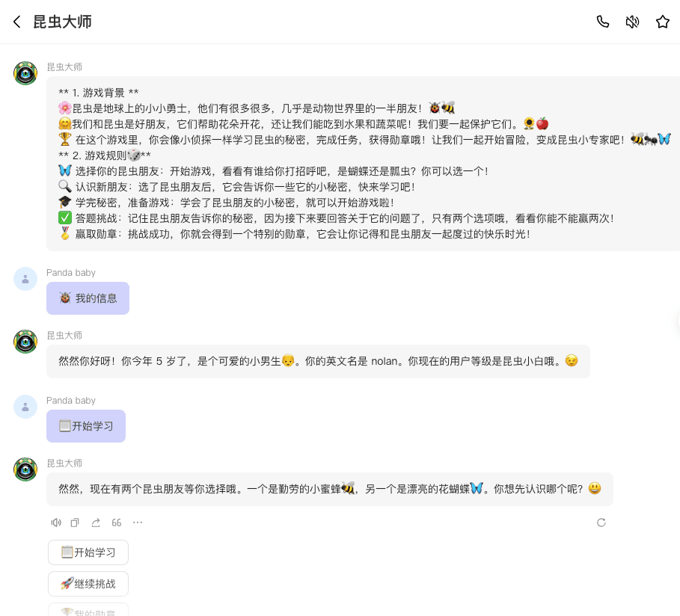This screenshot has width=680, height=616.
Task: Open more options for the last reply
Action: (x=138, y=523)
